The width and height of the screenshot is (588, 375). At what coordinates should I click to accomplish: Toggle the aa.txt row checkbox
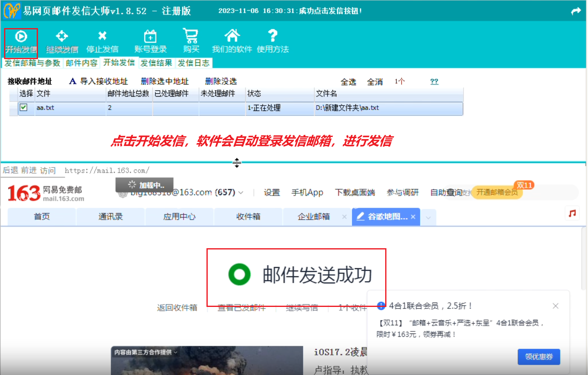(24, 108)
